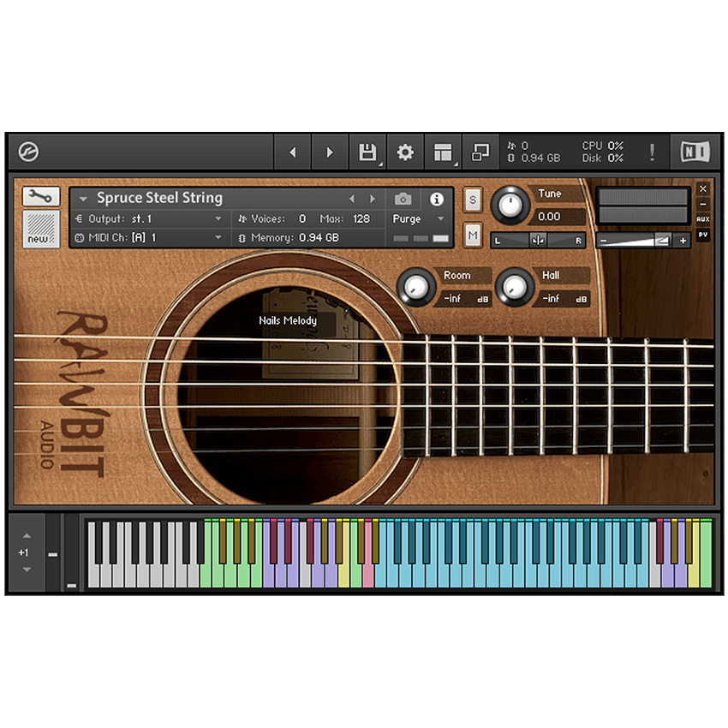This screenshot has width=728, height=728.
Task: Click the exclamation warning icon
Action: tap(652, 152)
